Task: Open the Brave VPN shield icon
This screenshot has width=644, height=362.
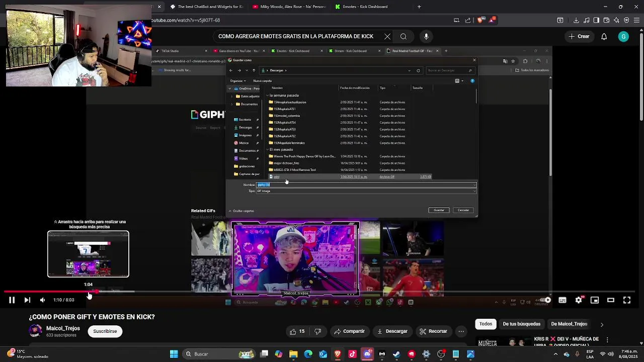Action: click(x=626, y=20)
